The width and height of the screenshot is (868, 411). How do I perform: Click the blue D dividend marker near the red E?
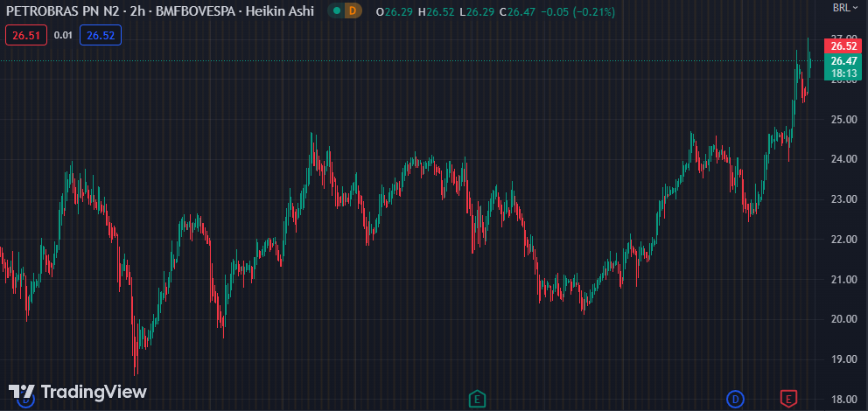pyautogui.click(x=735, y=398)
